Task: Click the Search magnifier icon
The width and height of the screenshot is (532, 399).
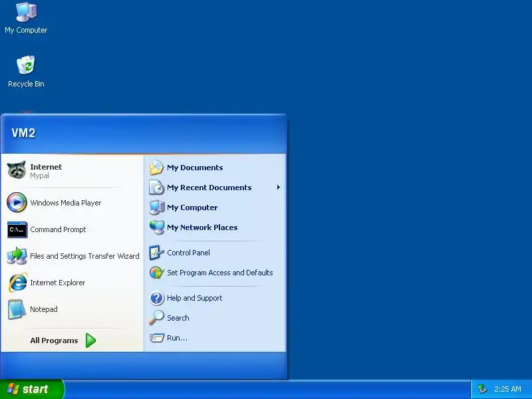Action: 156,318
